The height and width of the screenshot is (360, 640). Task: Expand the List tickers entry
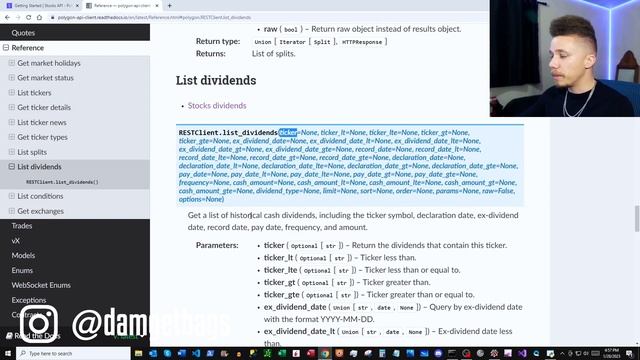[x=11, y=93]
